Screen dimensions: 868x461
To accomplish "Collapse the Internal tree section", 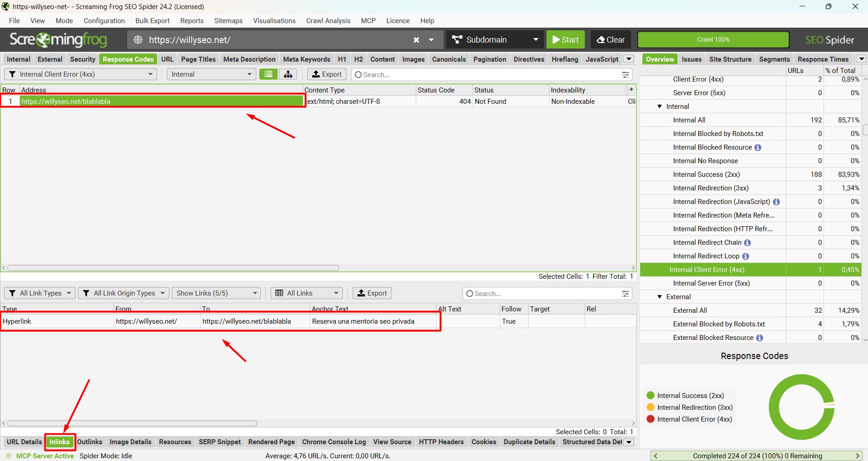I will (x=660, y=107).
